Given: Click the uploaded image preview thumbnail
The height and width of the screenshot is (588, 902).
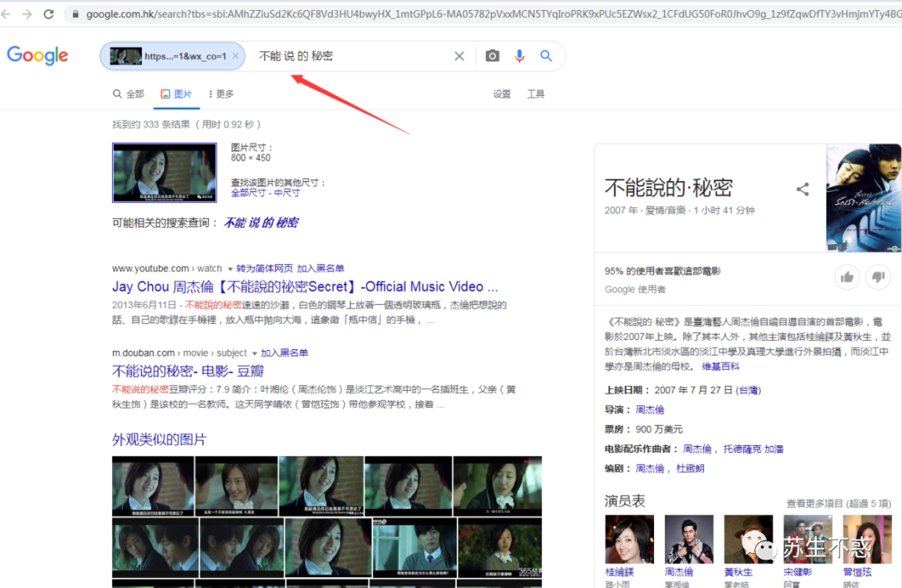Looking at the screenshot, I should [x=165, y=173].
